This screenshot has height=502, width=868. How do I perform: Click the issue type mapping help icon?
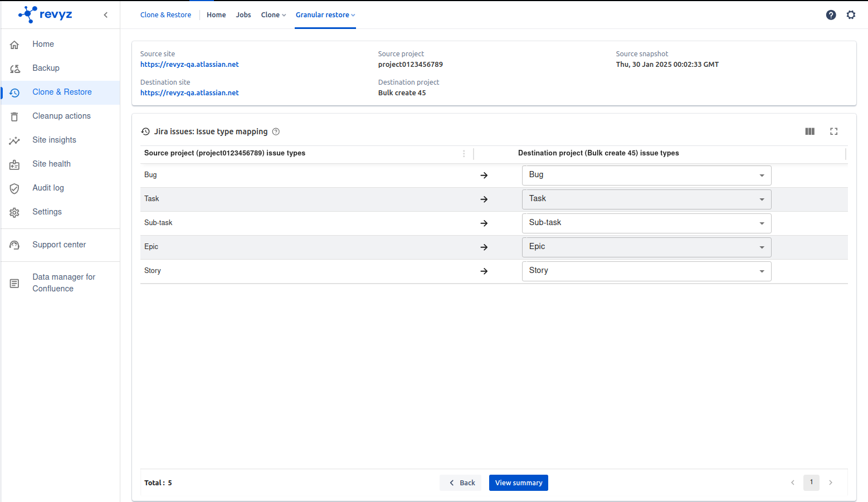point(276,132)
